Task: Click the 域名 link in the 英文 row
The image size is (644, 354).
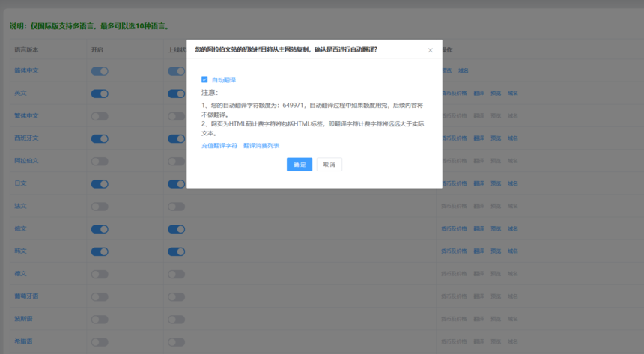Action: 512,94
